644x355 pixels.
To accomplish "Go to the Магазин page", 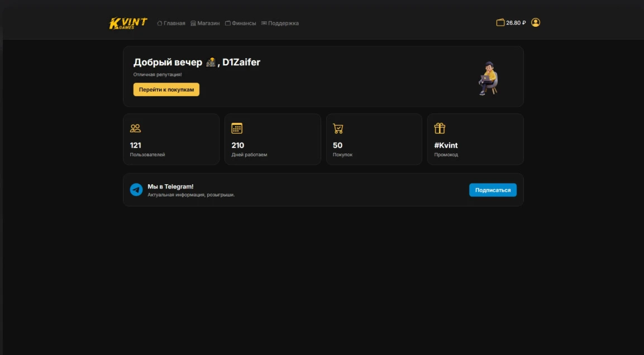I will [x=205, y=23].
